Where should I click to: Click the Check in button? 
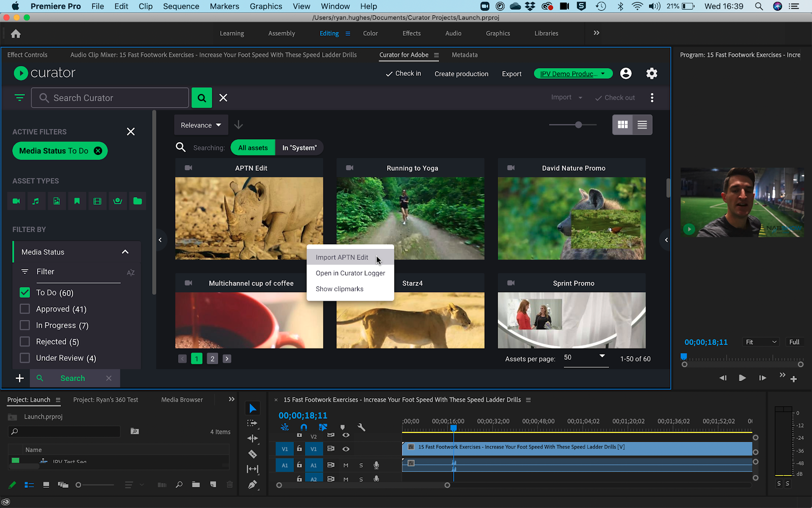tap(403, 74)
